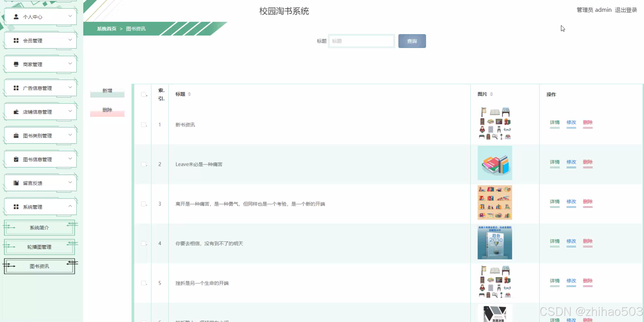Expand the 广告信息管理 menu chevron
Screen dimensions: 644x322
click(x=70, y=88)
